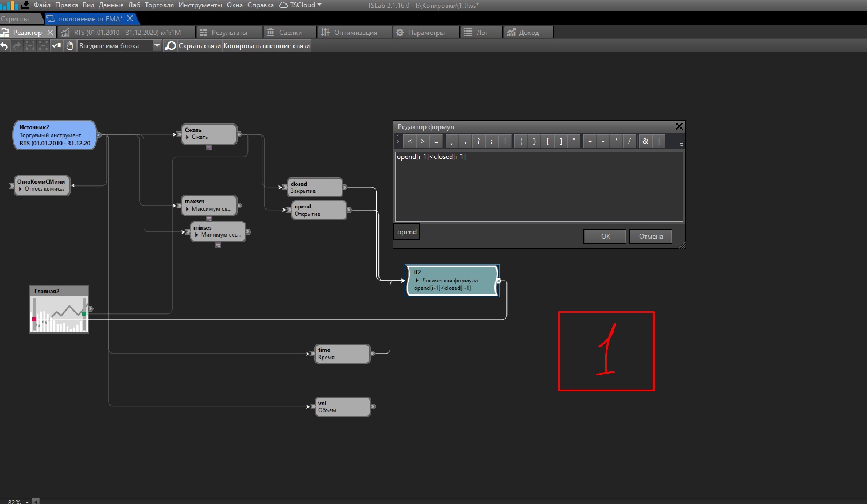Click Отмена in the formula editor
Image resolution: width=867 pixels, height=504 pixels.
coord(651,237)
